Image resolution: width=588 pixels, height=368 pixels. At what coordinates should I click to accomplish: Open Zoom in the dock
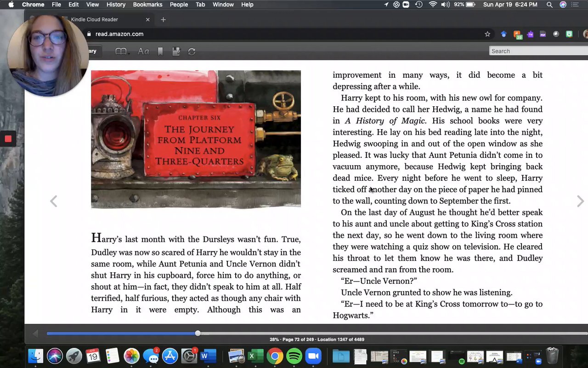pos(313,356)
